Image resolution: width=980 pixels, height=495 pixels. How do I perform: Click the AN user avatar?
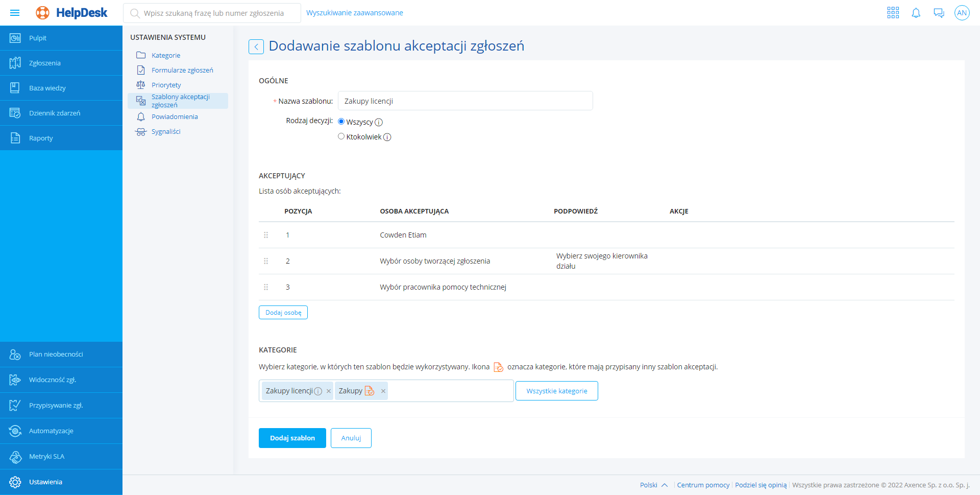(x=962, y=13)
